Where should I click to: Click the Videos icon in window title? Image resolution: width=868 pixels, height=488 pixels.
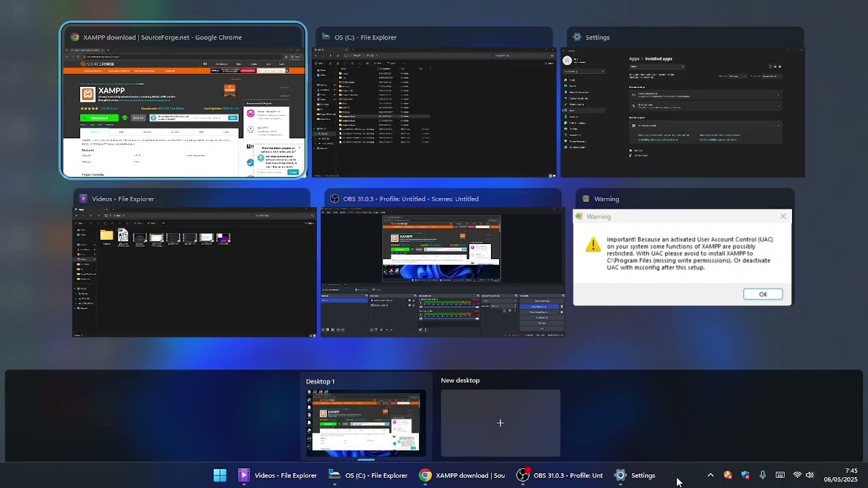click(83, 199)
